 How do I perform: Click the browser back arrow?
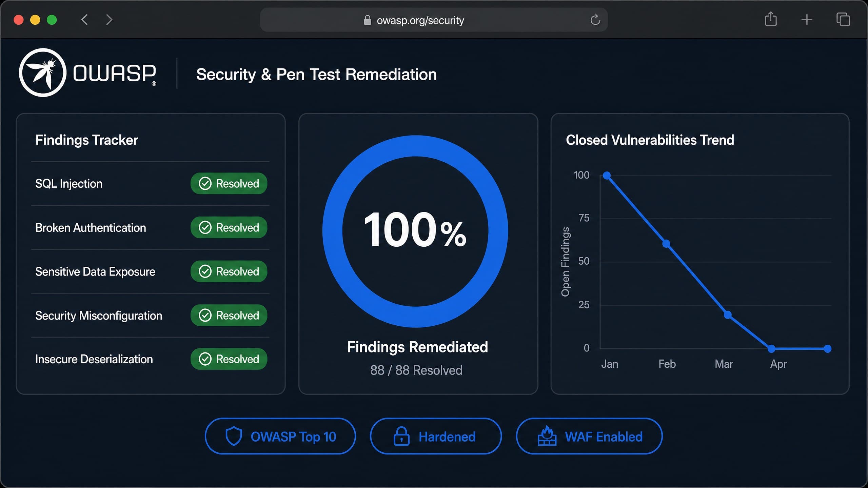(x=84, y=20)
